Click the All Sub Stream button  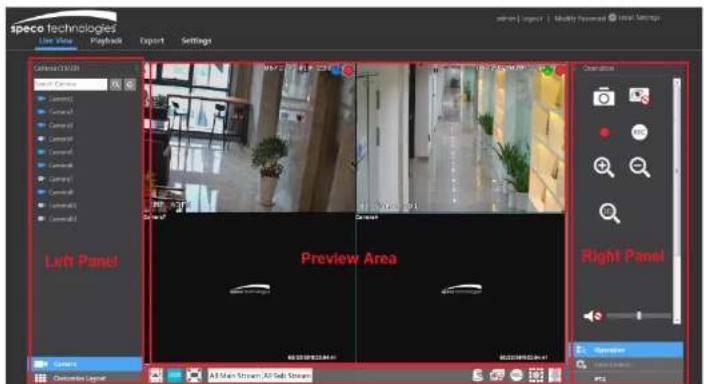(287, 375)
